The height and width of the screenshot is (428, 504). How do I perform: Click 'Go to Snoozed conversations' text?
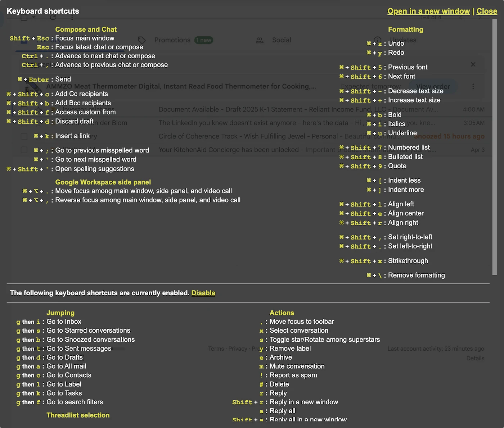pyautogui.click(x=90, y=340)
